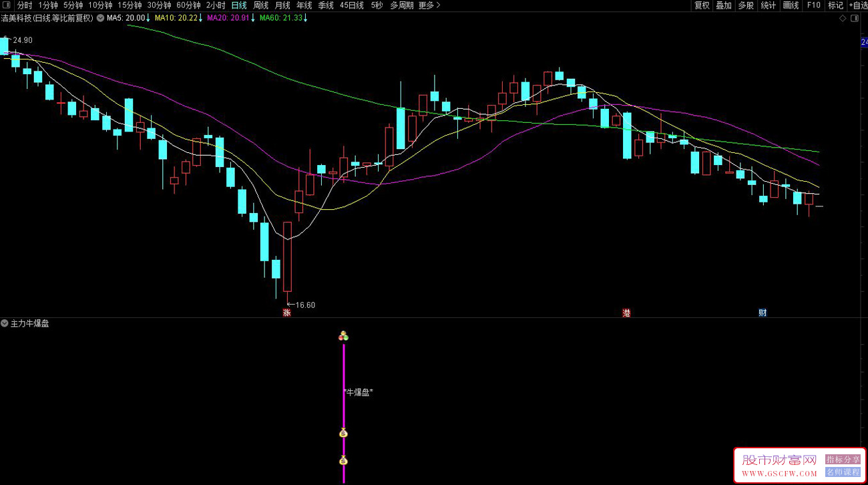Click the 标记 mark button
The width and height of the screenshot is (868, 485).
[x=835, y=5]
